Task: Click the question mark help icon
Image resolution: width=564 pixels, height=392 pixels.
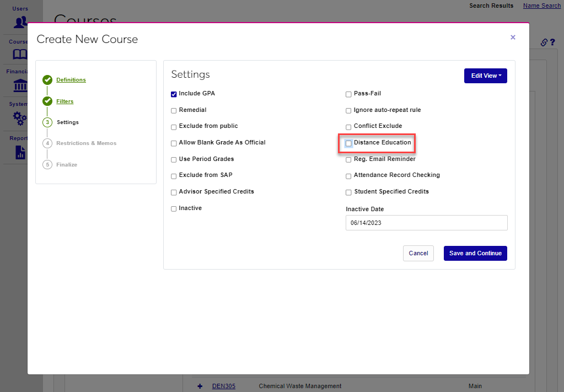Action: pyautogui.click(x=552, y=42)
